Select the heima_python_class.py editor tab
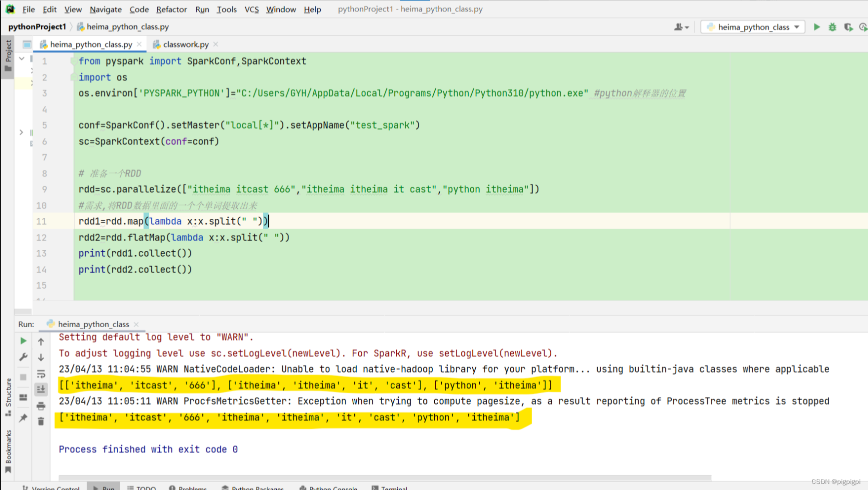Viewport: 868px width, 490px height. pyautogui.click(x=91, y=44)
